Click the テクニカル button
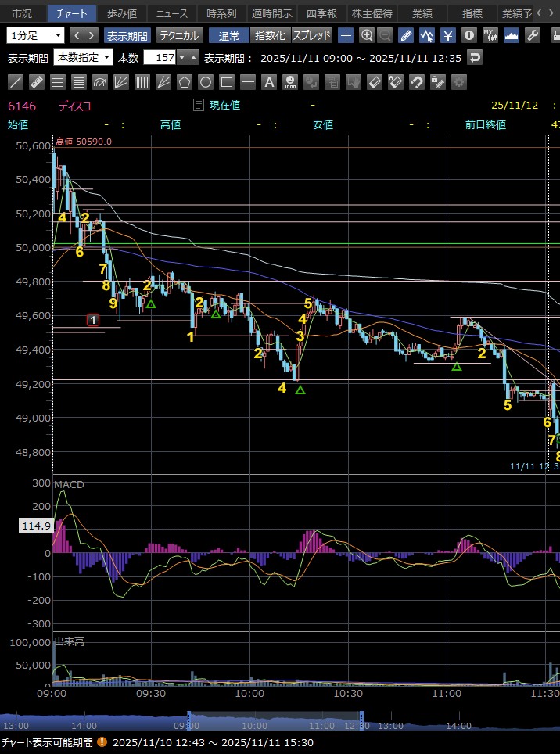The image size is (560, 754). [180, 35]
